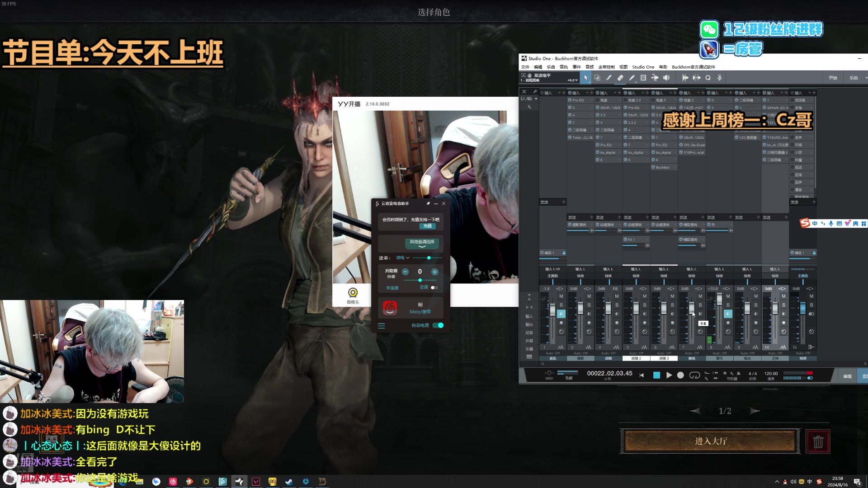Open the 走带控制 menu
The width and height of the screenshot is (868, 488).
coord(607,67)
